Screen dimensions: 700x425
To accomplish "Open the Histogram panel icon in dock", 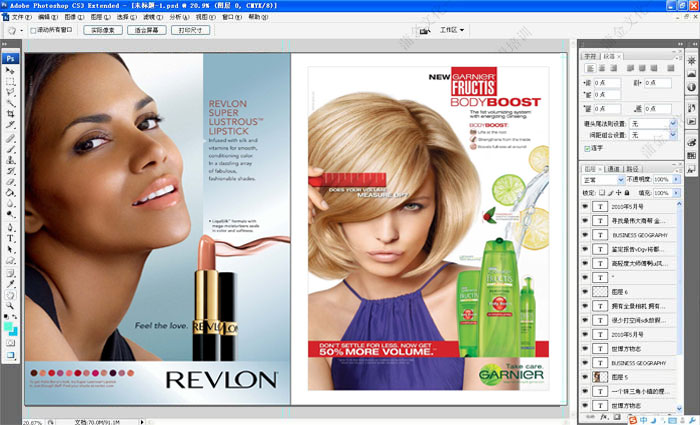I will [x=692, y=74].
